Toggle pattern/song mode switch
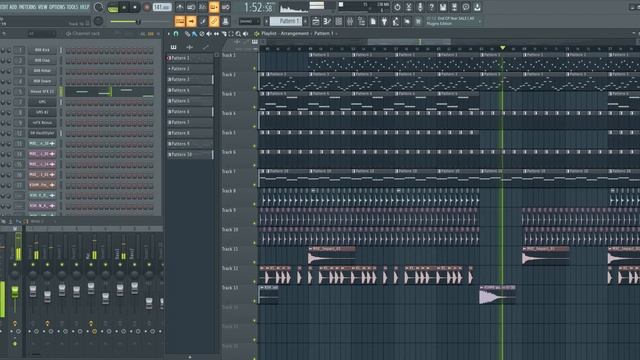 click(113, 7)
